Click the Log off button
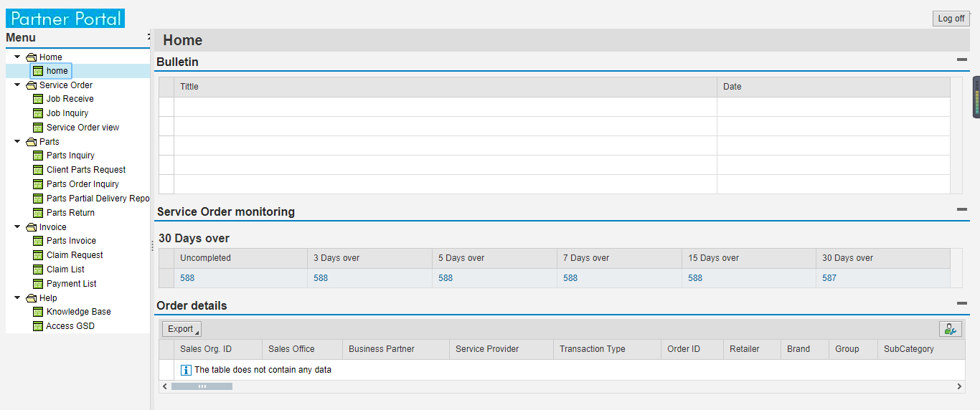The image size is (980, 410). pyautogui.click(x=951, y=19)
